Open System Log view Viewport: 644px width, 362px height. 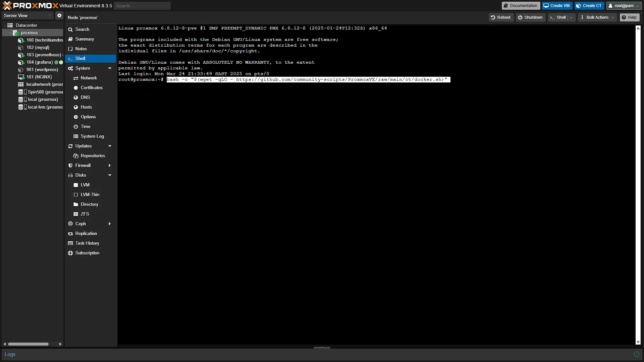91,136
